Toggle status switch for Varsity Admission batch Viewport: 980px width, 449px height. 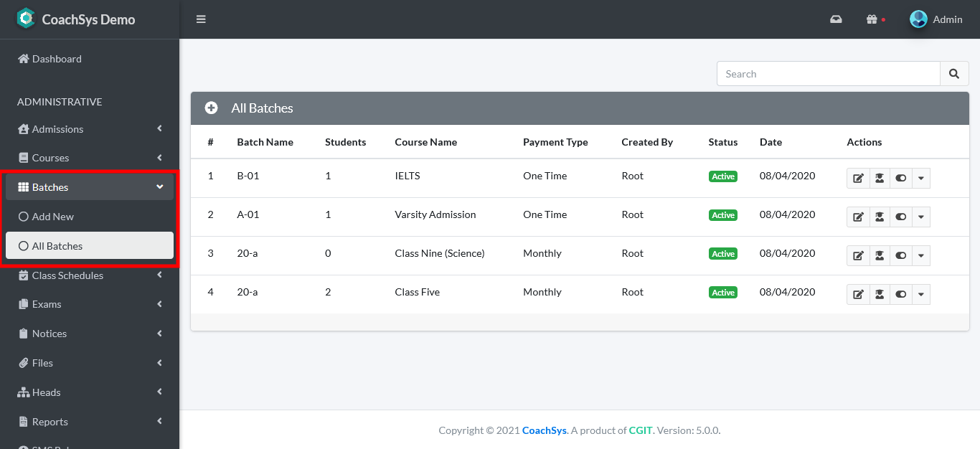[901, 217]
